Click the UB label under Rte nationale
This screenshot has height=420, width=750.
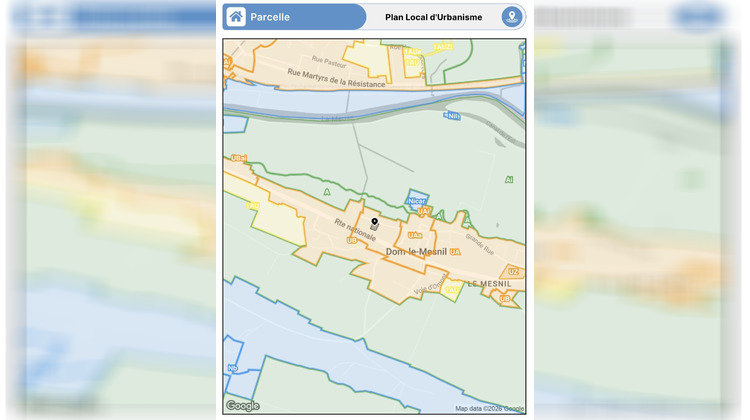click(352, 241)
